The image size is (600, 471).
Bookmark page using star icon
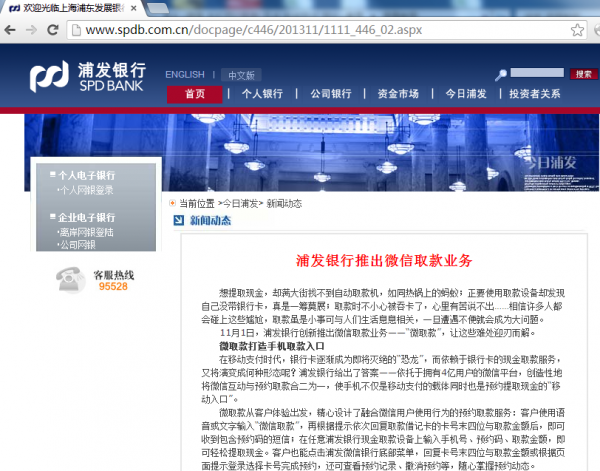tap(577, 30)
